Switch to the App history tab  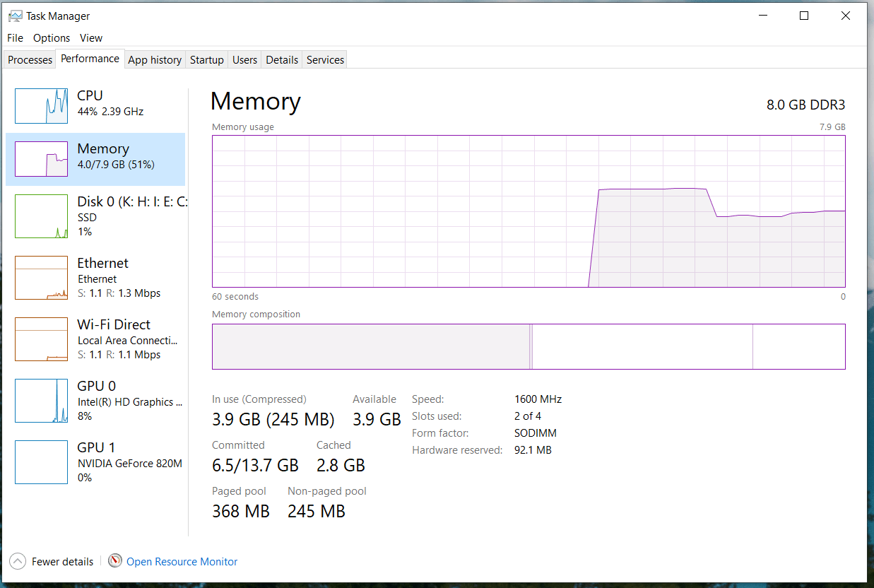tap(155, 60)
